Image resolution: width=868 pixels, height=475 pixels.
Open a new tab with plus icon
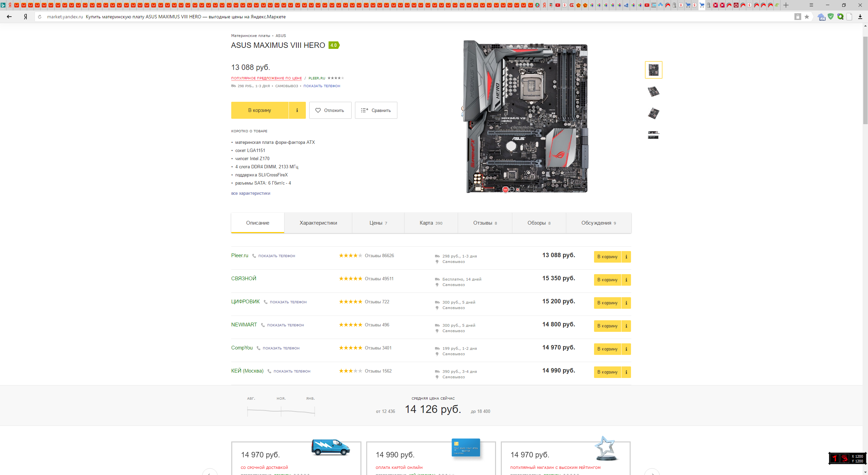pyautogui.click(x=786, y=5)
